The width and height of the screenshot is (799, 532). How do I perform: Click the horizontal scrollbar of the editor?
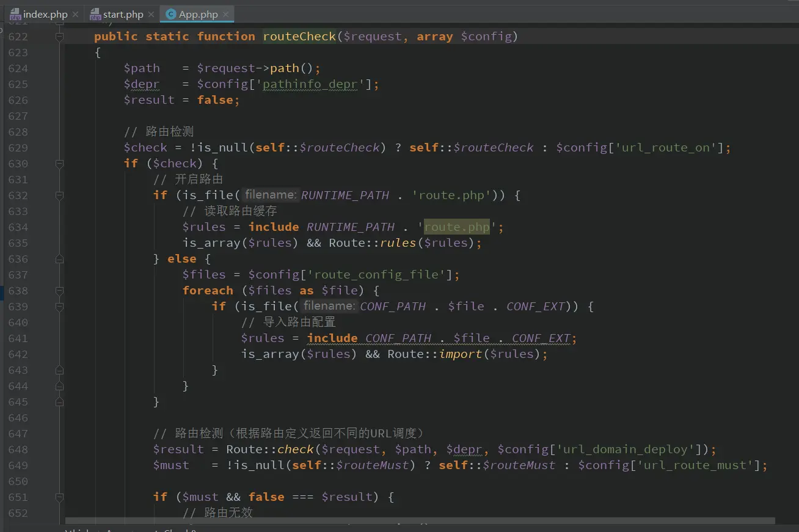[420, 521]
